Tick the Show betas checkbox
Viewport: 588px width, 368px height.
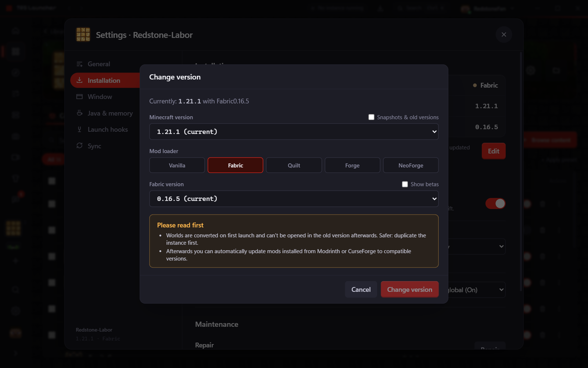tap(405, 184)
